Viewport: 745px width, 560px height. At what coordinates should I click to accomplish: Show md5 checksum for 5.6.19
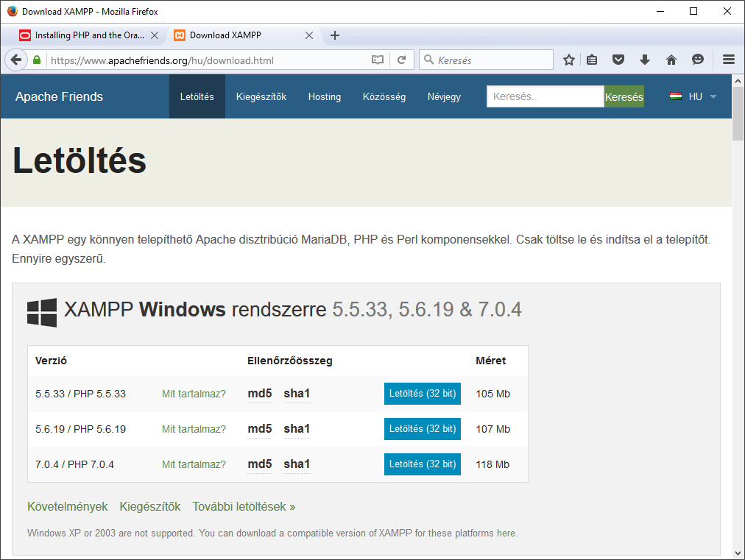coord(259,428)
